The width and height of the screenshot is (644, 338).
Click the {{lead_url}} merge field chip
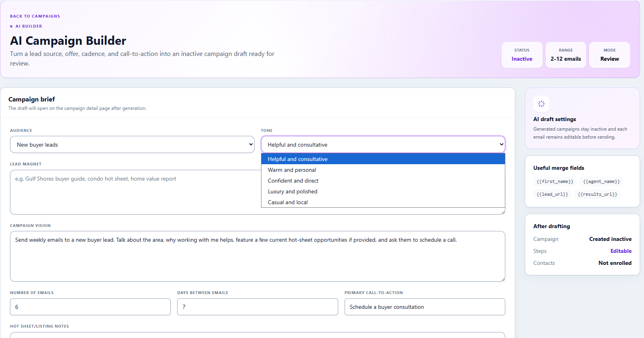552,194
